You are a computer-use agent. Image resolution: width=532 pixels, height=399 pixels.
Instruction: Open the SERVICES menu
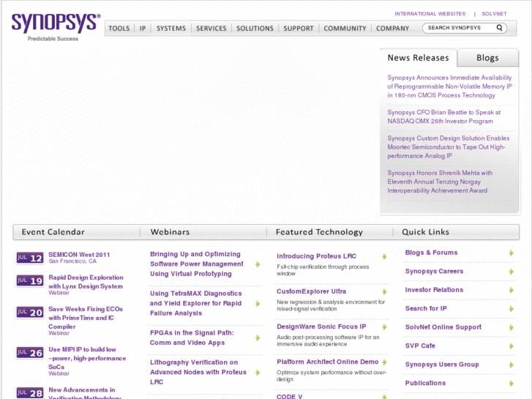211,29
